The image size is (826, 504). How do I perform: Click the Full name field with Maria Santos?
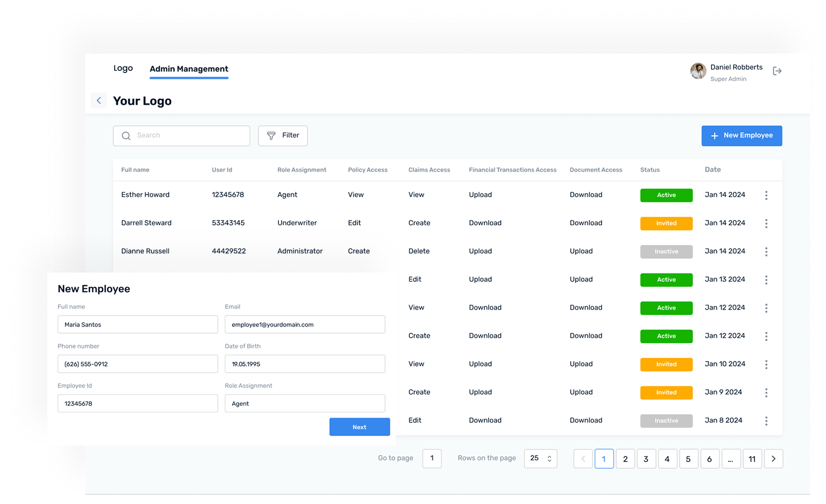[138, 324]
